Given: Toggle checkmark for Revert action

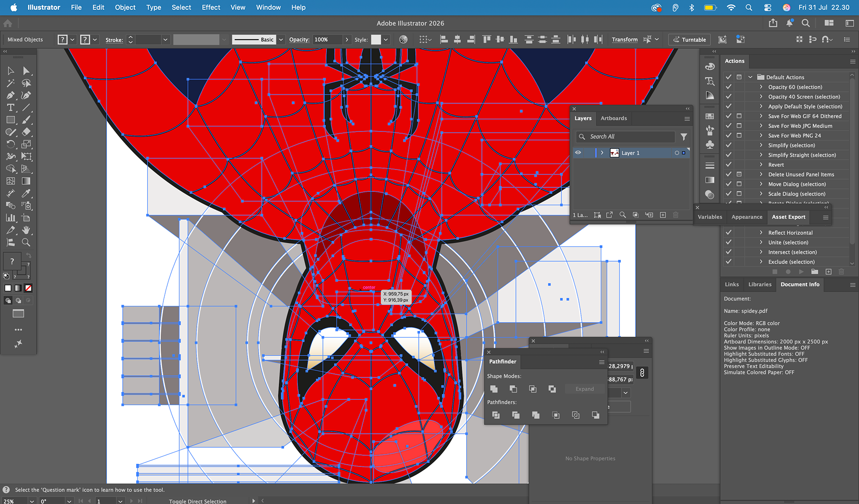Looking at the screenshot, I should pyautogui.click(x=729, y=165).
